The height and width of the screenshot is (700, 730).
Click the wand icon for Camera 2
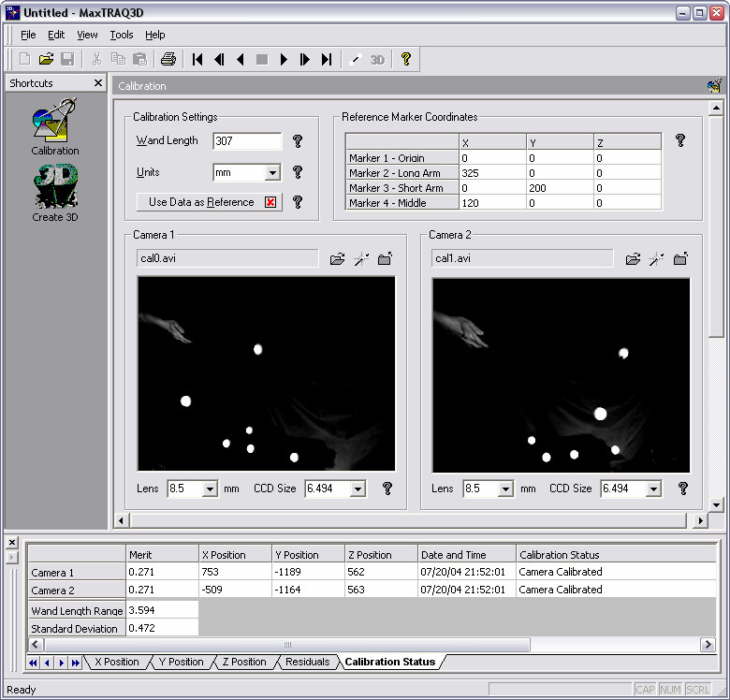[657, 259]
